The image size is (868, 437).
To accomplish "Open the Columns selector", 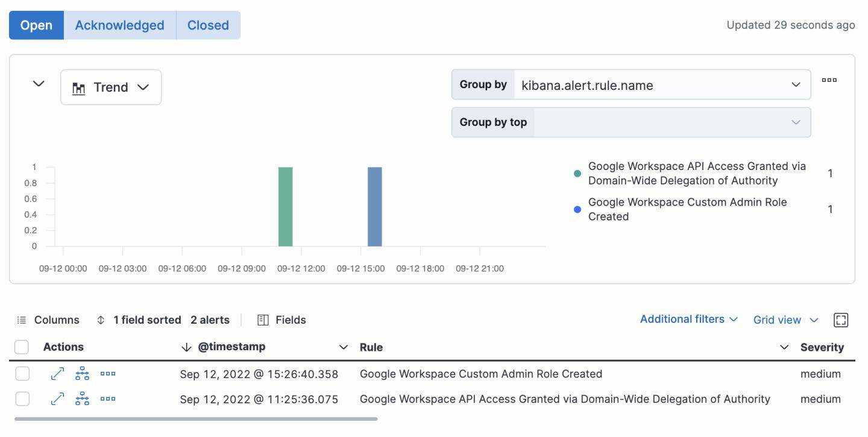I will point(48,320).
